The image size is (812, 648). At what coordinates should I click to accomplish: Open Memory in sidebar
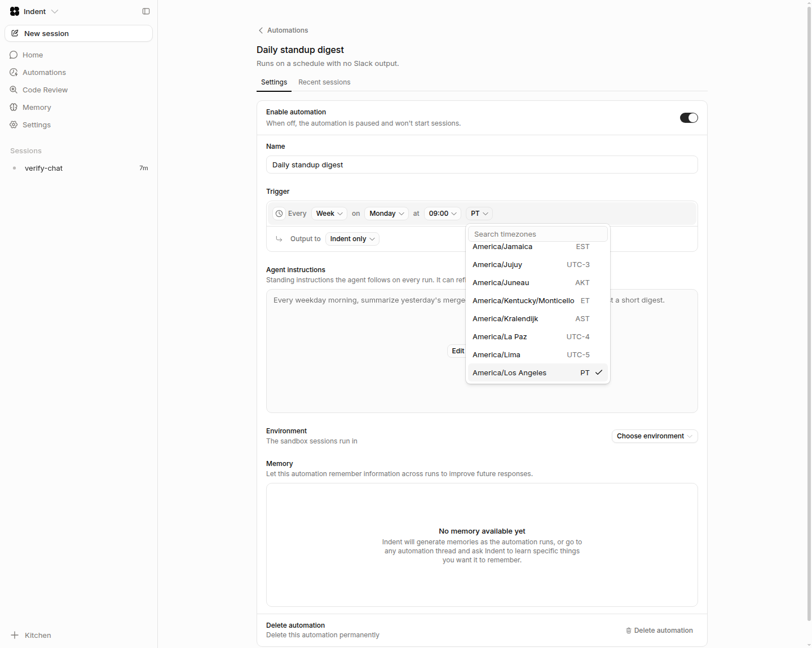tap(78, 107)
